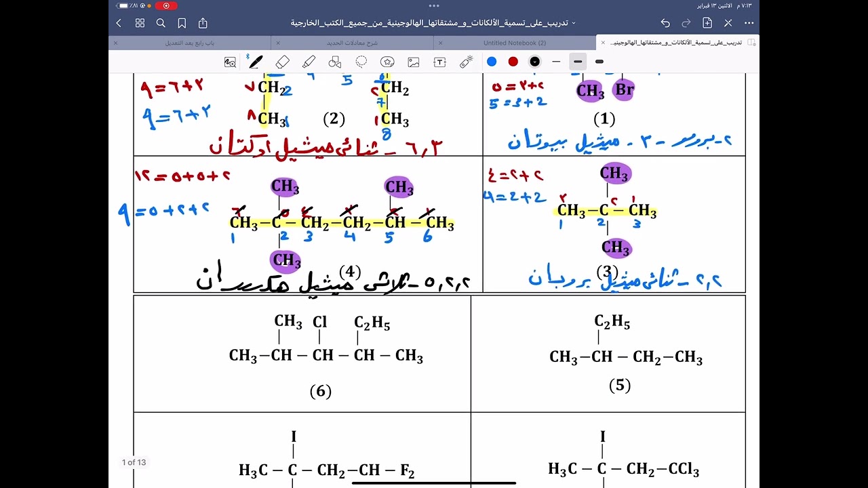The height and width of the screenshot is (488, 868).
Task: Go back with the left chevron button
Action: point(119,23)
